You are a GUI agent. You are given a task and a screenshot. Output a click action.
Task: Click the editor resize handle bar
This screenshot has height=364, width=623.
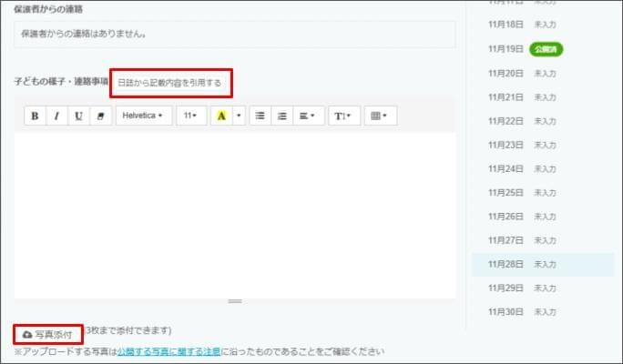(x=235, y=301)
